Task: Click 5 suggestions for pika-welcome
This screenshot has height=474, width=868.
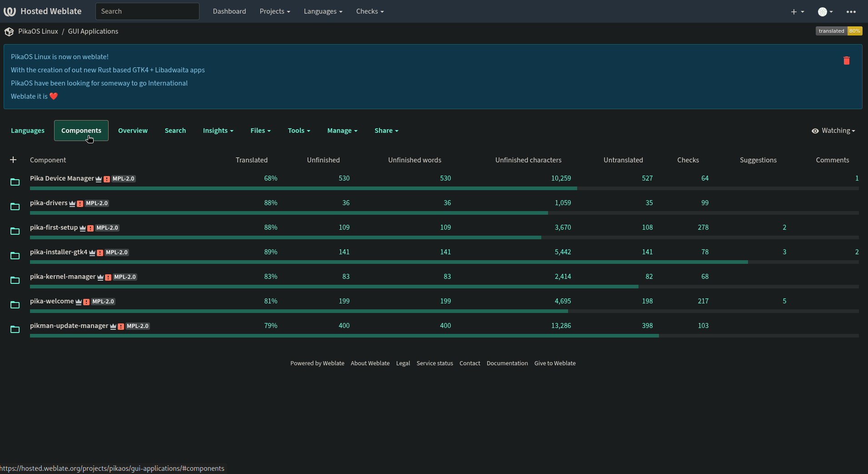Action: pos(784,301)
